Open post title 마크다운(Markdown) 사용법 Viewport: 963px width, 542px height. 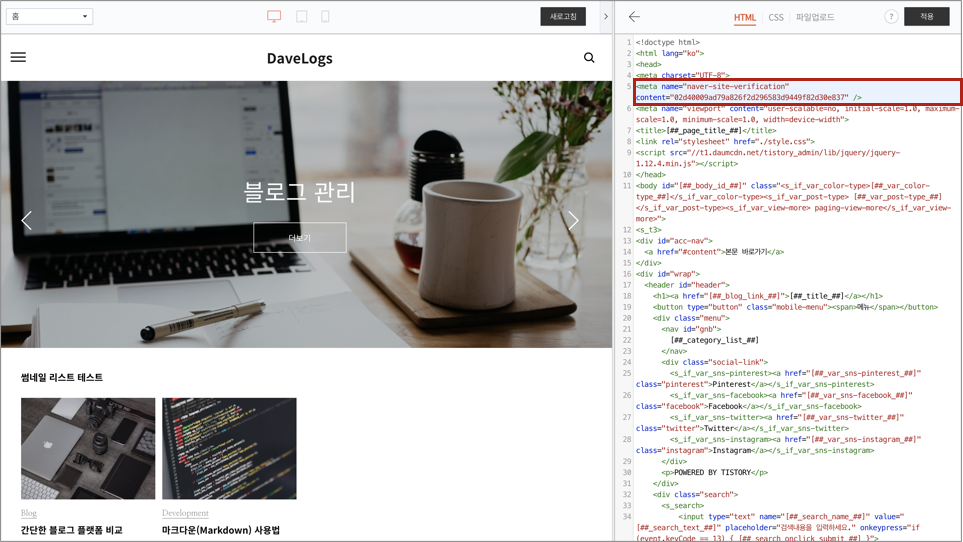[221, 530]
